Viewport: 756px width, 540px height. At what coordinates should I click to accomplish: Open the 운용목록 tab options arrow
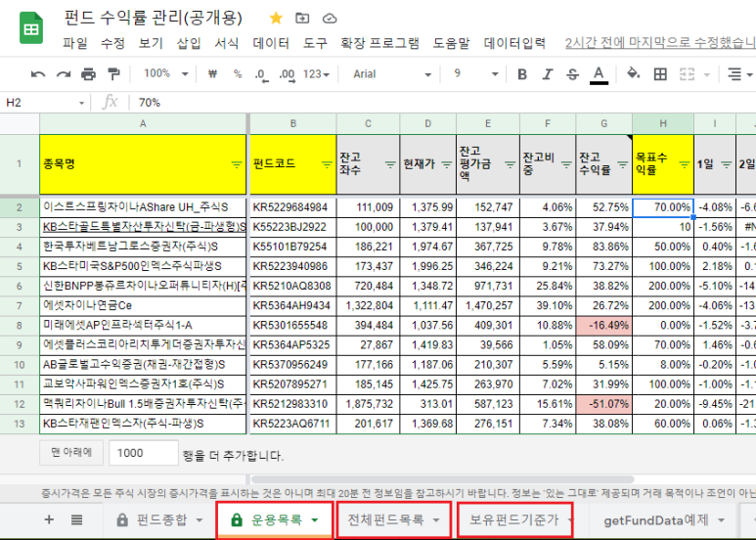[315, 520]
